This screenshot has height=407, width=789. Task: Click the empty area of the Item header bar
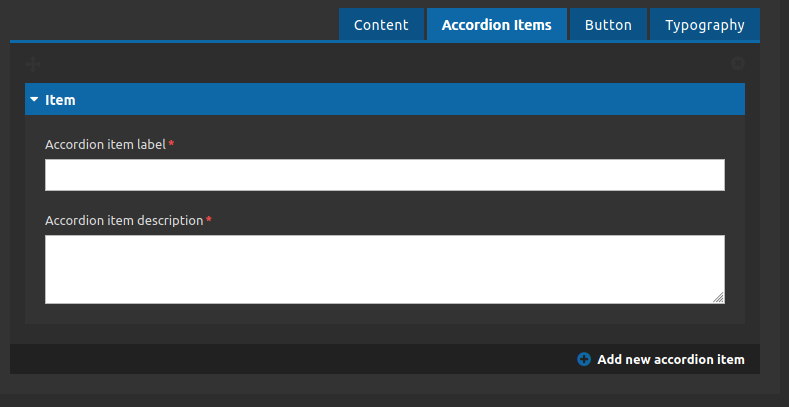coord(400,100)
